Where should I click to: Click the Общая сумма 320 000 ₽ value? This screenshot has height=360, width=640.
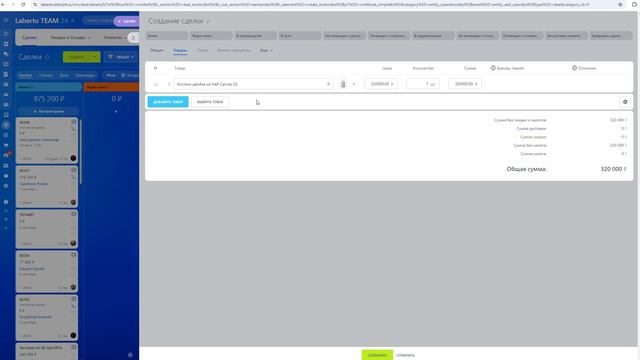click(613, 169)
